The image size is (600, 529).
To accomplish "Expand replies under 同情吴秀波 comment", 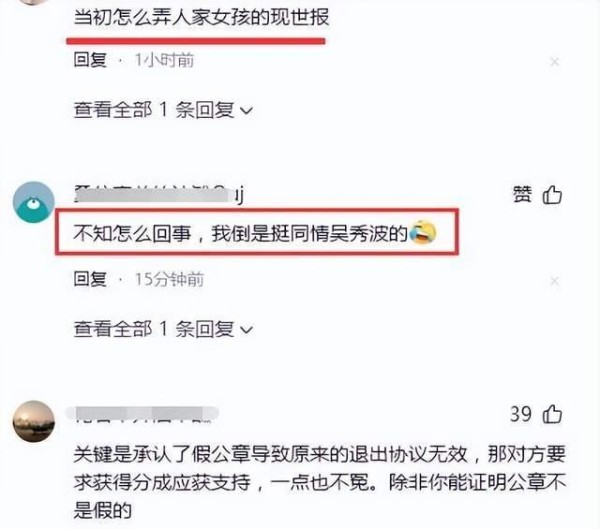I will coord(163,329).
